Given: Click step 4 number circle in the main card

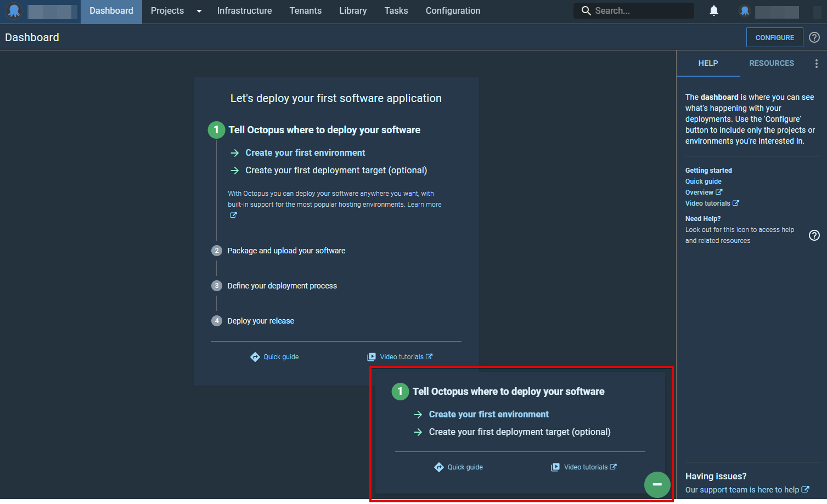Looking at the screenshot, I should point(217,321).
